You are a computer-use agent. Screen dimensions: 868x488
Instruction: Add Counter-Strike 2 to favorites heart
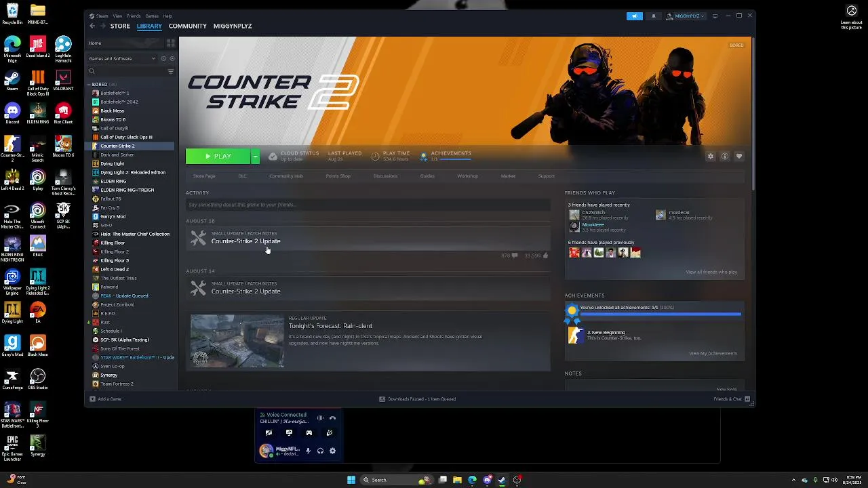(739, 157)
